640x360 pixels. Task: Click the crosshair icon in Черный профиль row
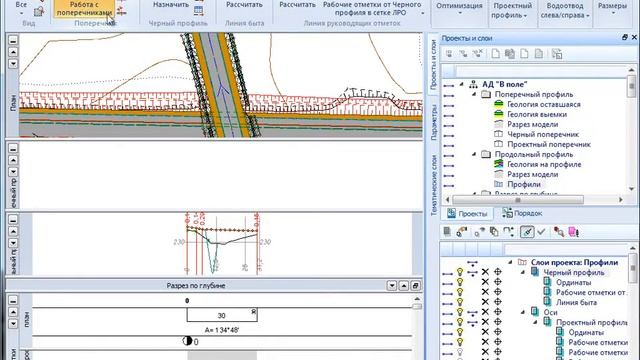click(498, 272)
